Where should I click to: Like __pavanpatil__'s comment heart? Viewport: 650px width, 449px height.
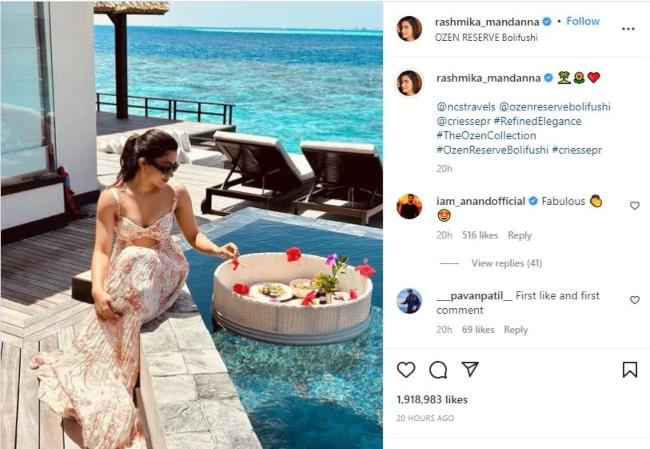(x=635, y=300)
